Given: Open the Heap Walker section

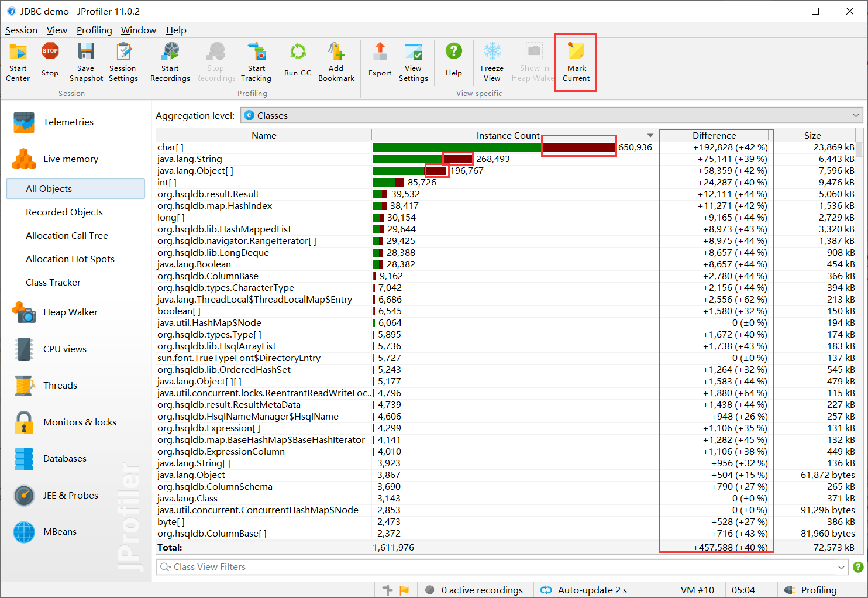Looking at the screenshot, I should click(x=70, y=312).
